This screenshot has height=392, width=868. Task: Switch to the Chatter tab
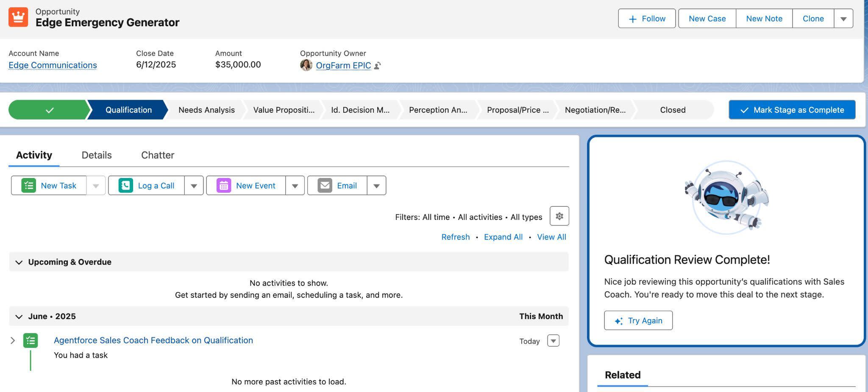point(158,155)
